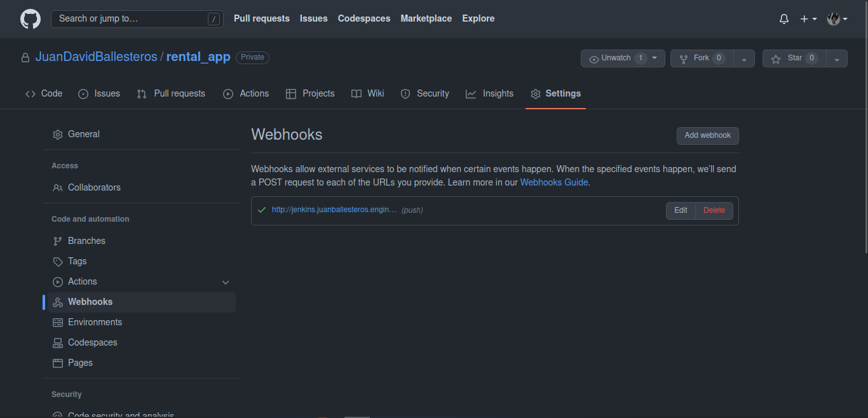Delete the jenkins webhook
Screen dimensions: 868x418
click(x=714, y=210)
